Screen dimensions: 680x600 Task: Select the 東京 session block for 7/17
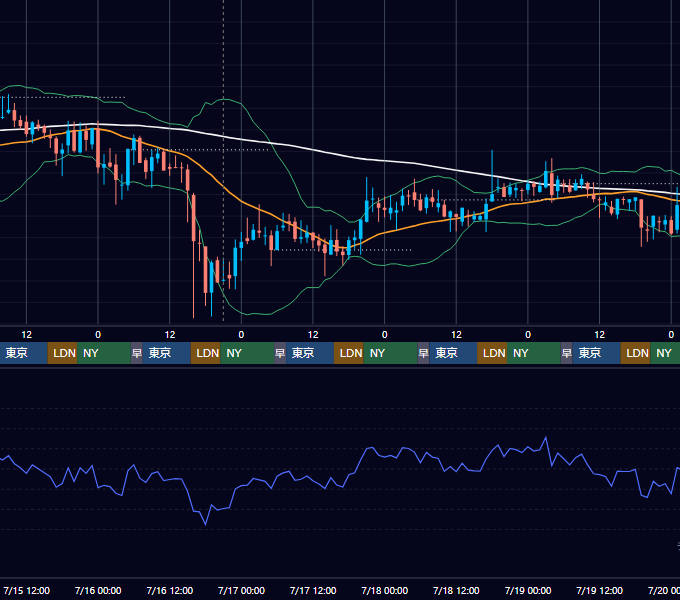[310, 353]
